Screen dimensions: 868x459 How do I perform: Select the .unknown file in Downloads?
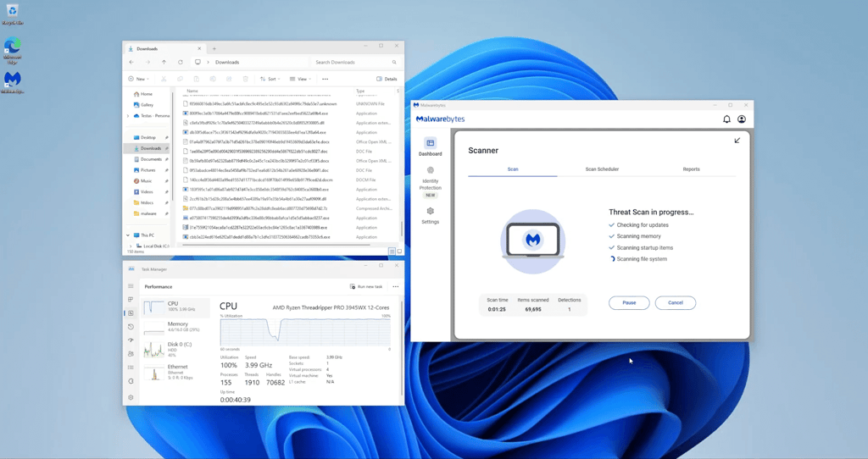pos(258,104)
